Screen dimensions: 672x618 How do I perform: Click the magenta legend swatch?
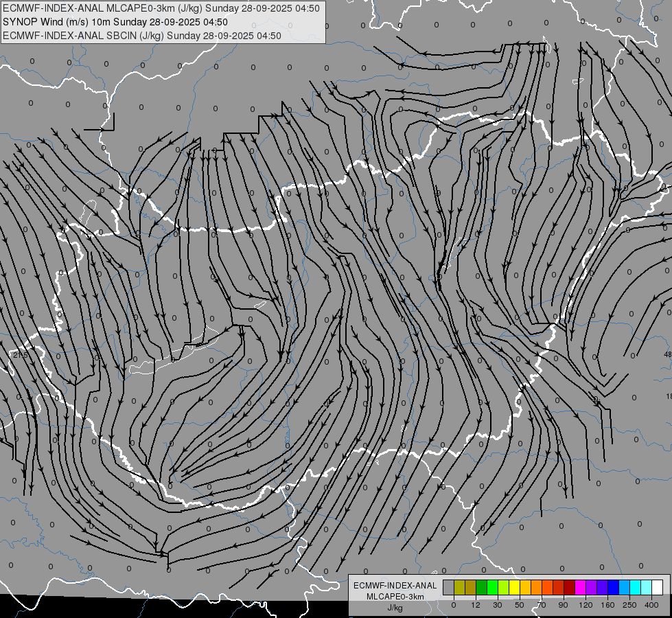point(580,587)
